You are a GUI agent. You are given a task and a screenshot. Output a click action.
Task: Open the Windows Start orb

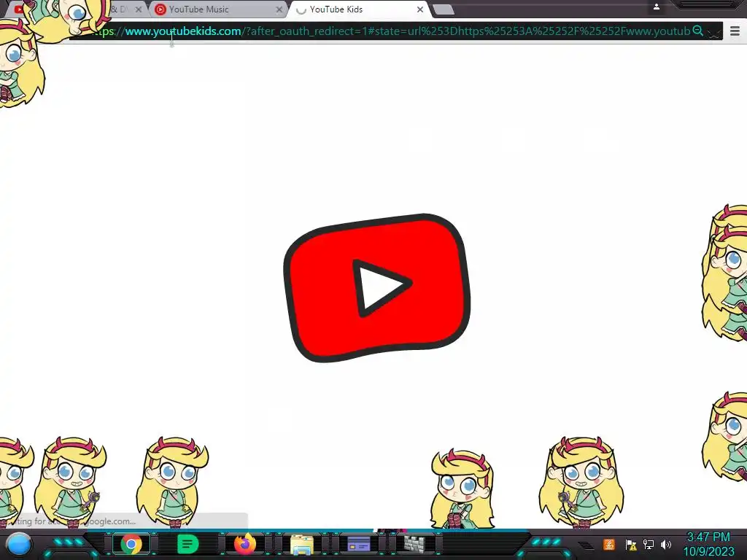(19, 544)
